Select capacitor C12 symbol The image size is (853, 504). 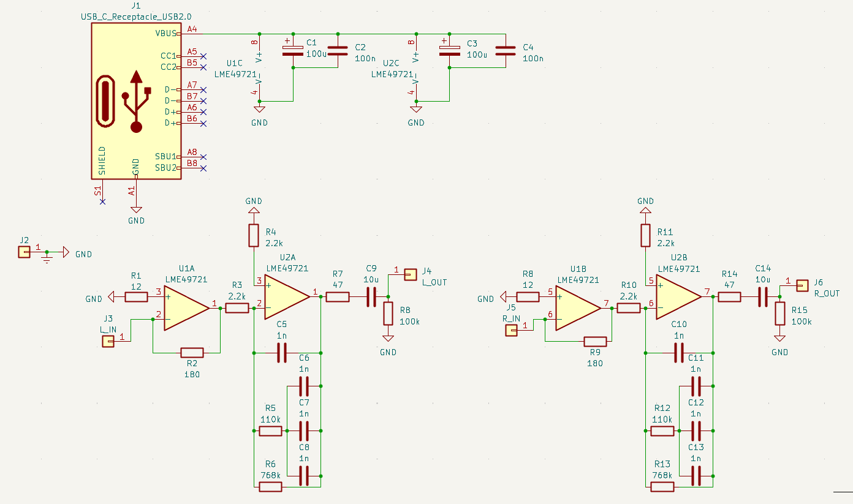[x=696, y=431]
